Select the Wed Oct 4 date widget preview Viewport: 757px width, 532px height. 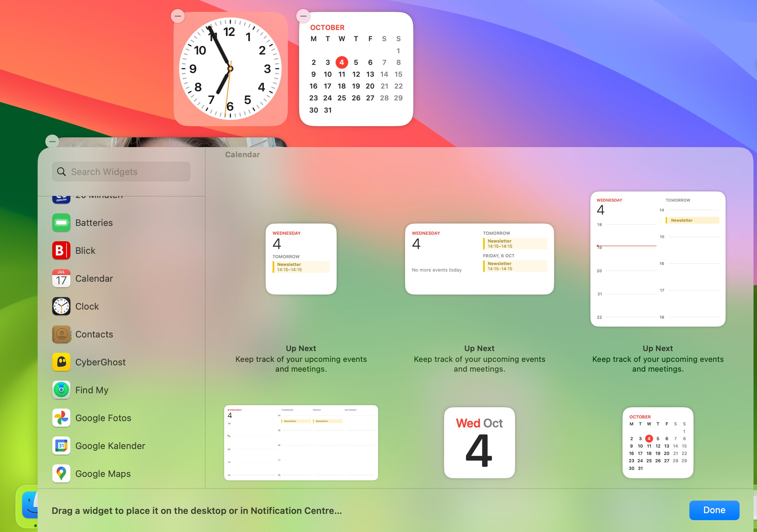pos(479,443)
